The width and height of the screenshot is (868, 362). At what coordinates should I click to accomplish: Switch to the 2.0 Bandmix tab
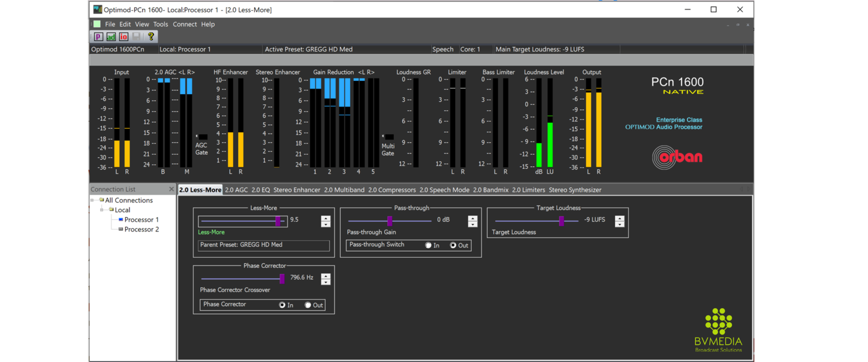click(x=491, y=190)
